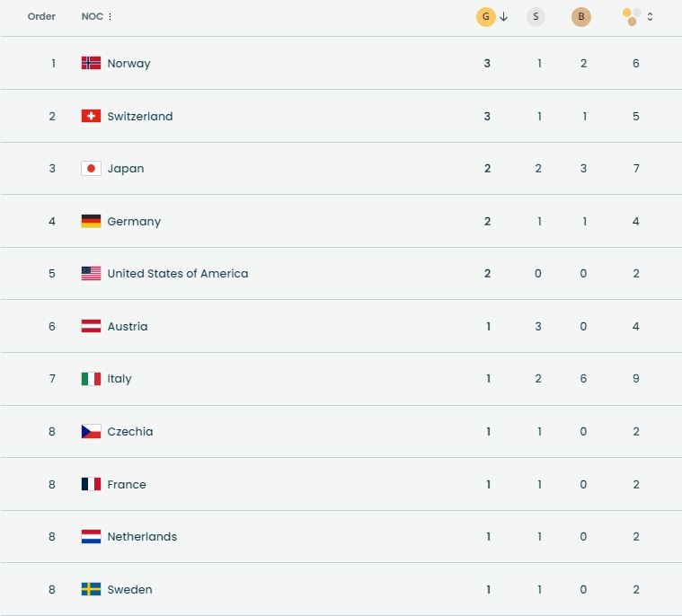Click the Switzerland flag icon
Viewport: 682px width, 616px height.
point(91,116)
